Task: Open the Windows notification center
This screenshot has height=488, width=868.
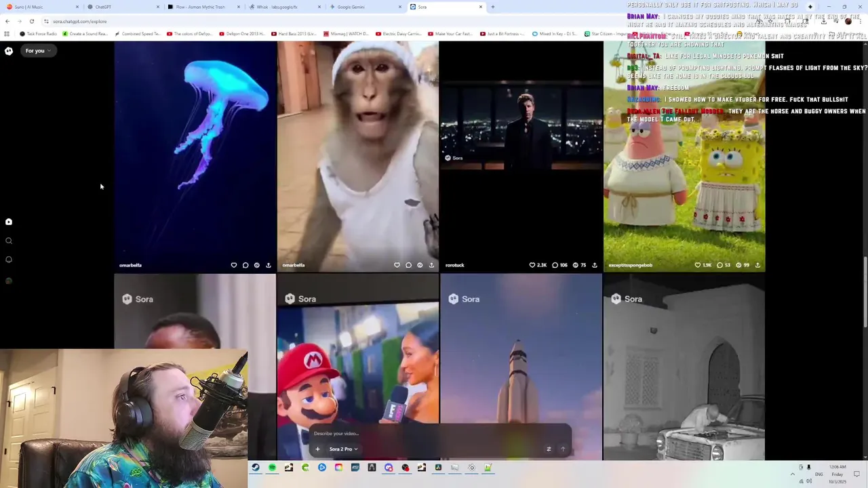Action: pos(857,474)
